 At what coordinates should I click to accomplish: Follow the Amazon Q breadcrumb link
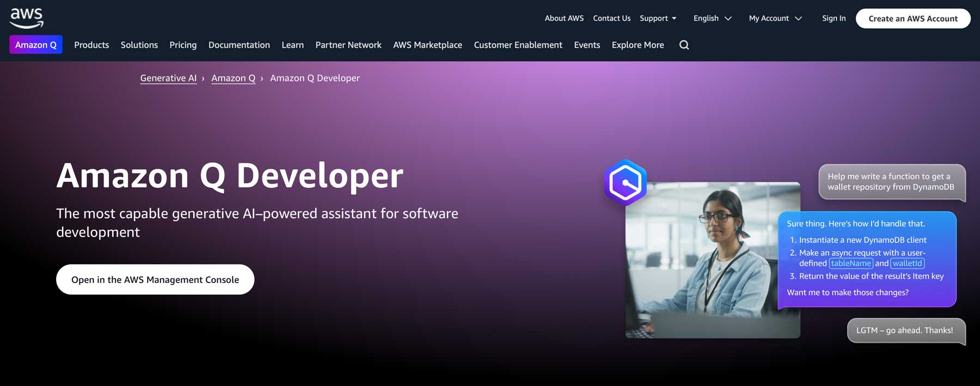click(x=233, y=78)
